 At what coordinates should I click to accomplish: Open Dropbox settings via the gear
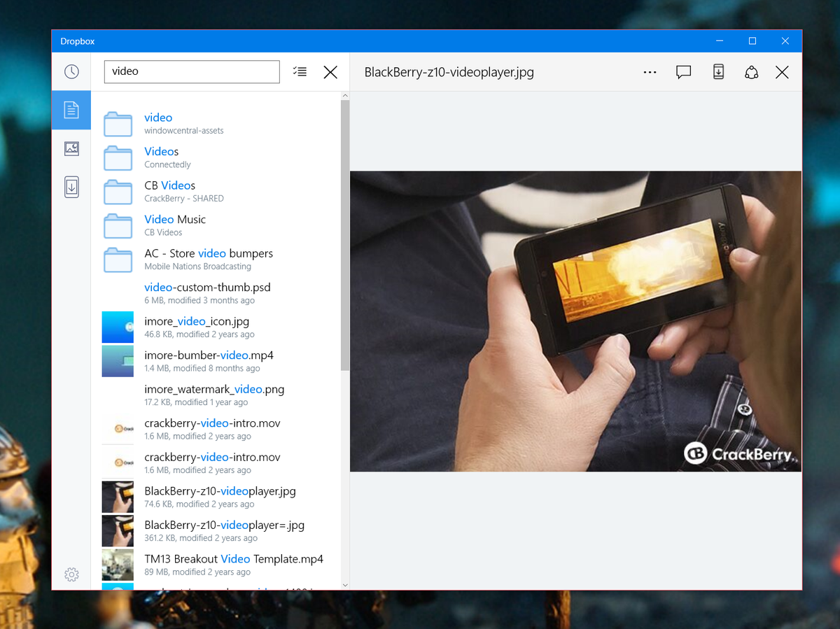[71, 574]
